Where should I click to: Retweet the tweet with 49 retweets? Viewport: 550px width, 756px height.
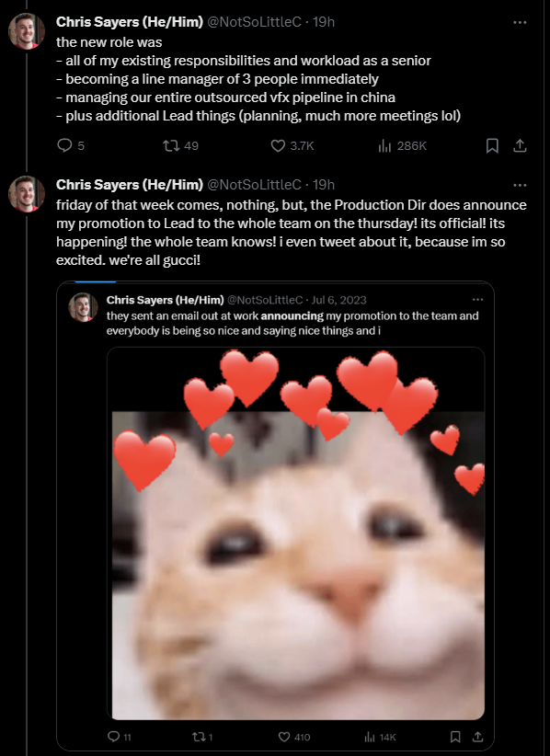click(171, 145)
